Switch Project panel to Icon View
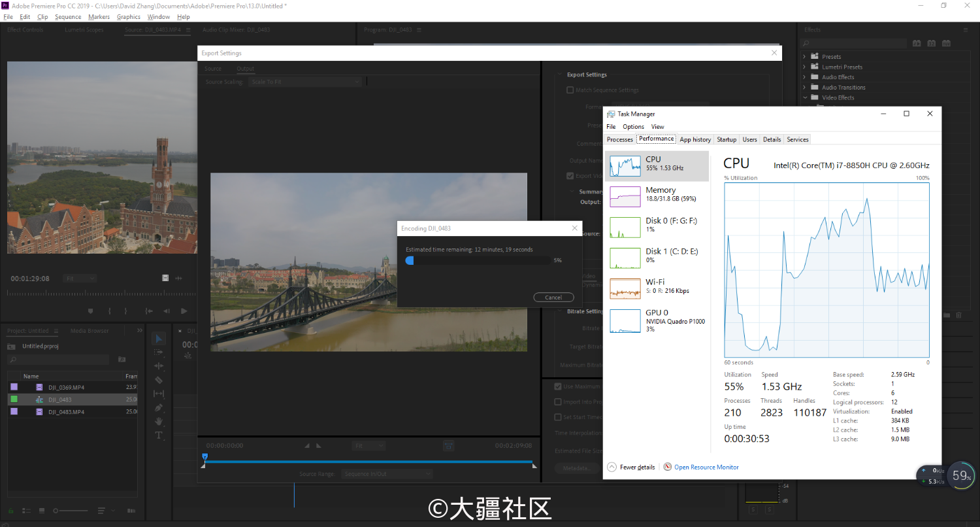This screenshot has height=527, width=980. click(x=42, y=510)
